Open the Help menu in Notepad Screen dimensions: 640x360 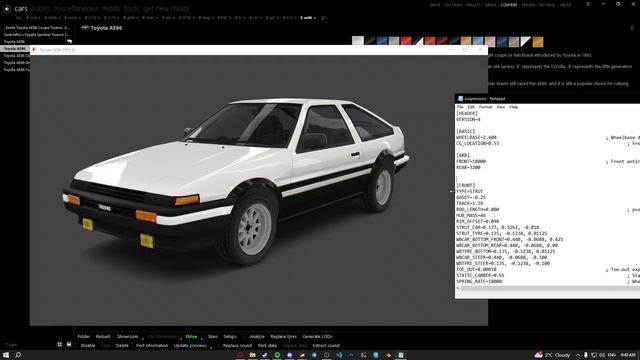tap(513, 107)
